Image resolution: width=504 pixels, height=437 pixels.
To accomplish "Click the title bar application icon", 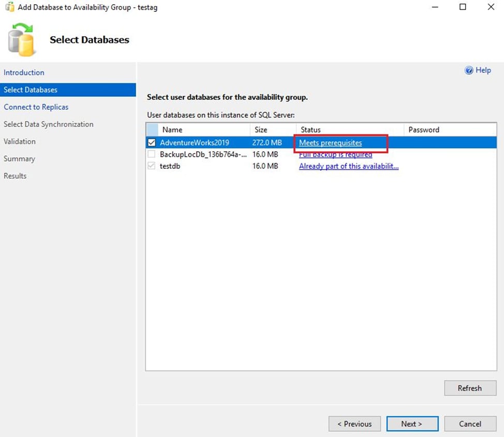I will coord(9,7).
